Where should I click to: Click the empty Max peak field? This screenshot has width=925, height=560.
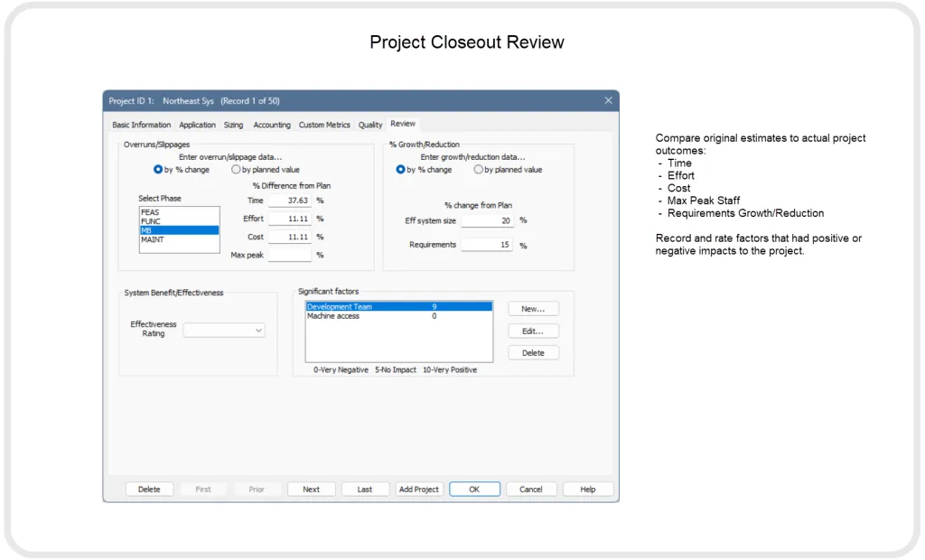point(290,256)
